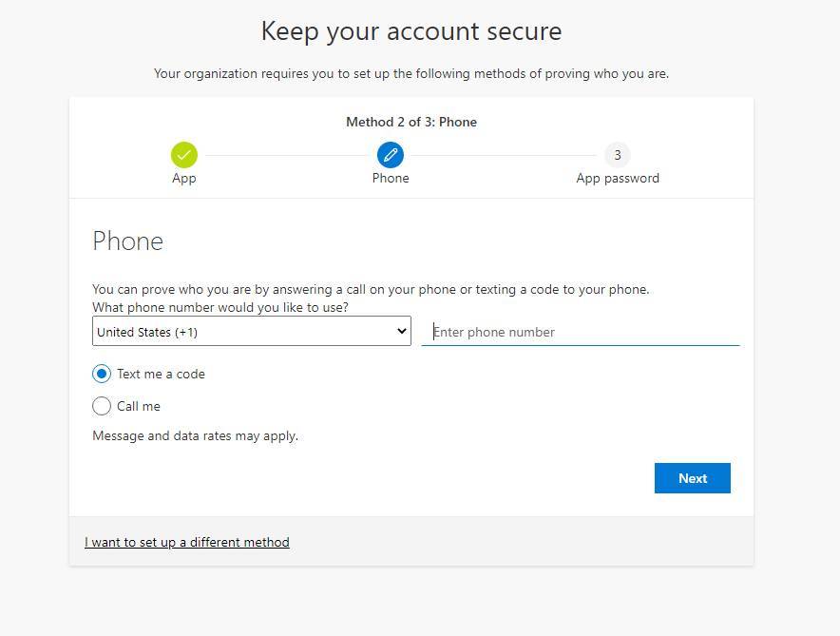Click the Phone section heading

click(x=127, y=241)
